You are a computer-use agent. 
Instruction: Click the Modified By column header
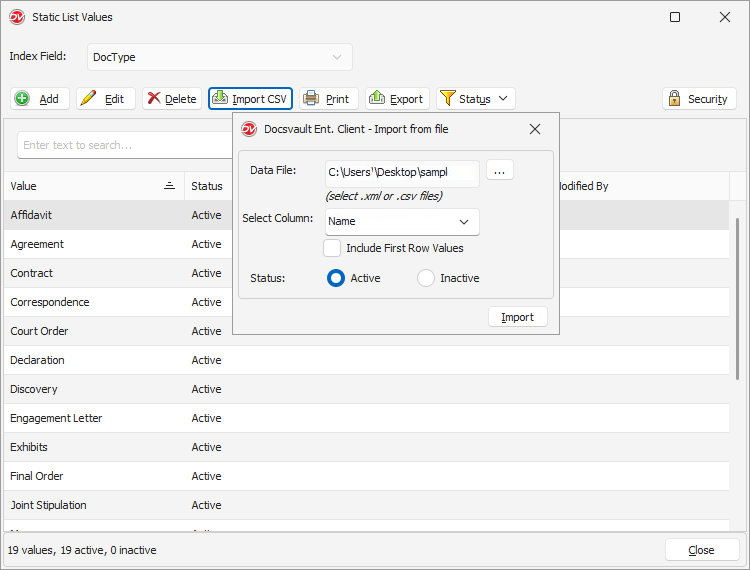pyautogui.click(x=644, y=186)
